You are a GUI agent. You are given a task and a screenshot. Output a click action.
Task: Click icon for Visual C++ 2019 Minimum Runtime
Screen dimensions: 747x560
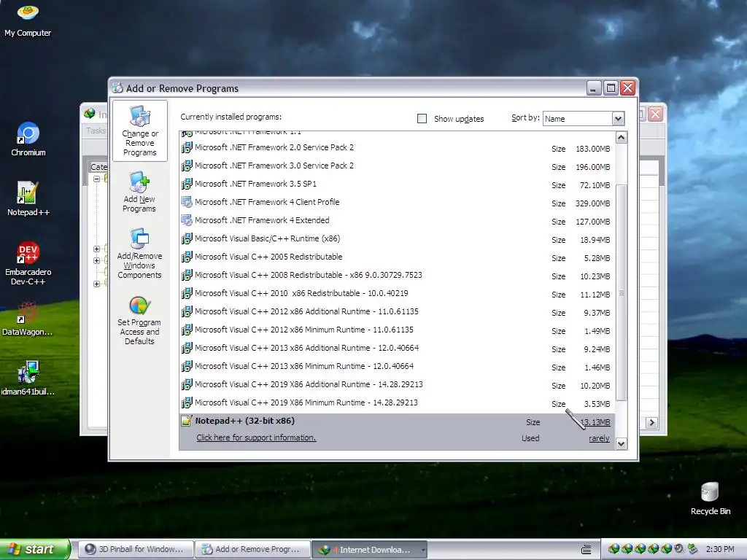187,402
